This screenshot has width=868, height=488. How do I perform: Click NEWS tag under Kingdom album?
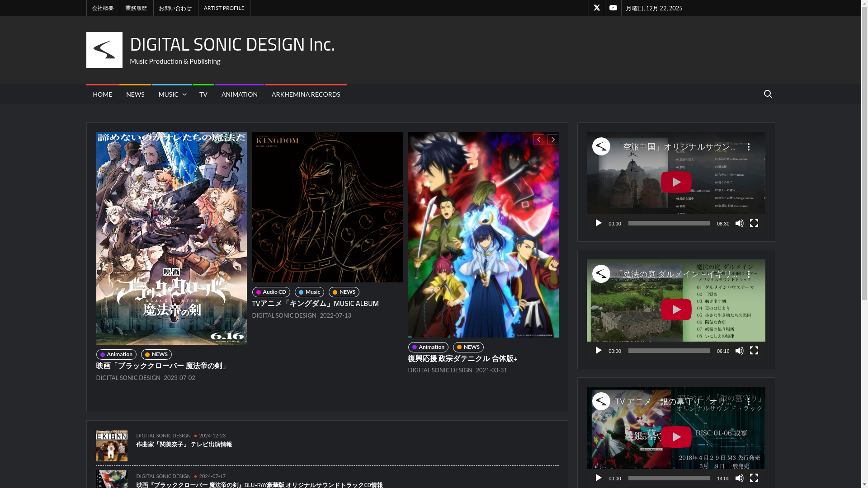pyautogui.click(x=344, y=292)
